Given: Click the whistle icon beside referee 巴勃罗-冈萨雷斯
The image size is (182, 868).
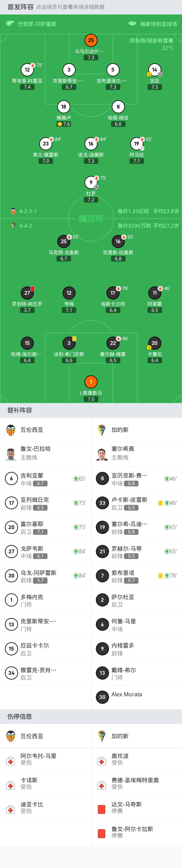Looking at the screenshot, I should point(10,24).
